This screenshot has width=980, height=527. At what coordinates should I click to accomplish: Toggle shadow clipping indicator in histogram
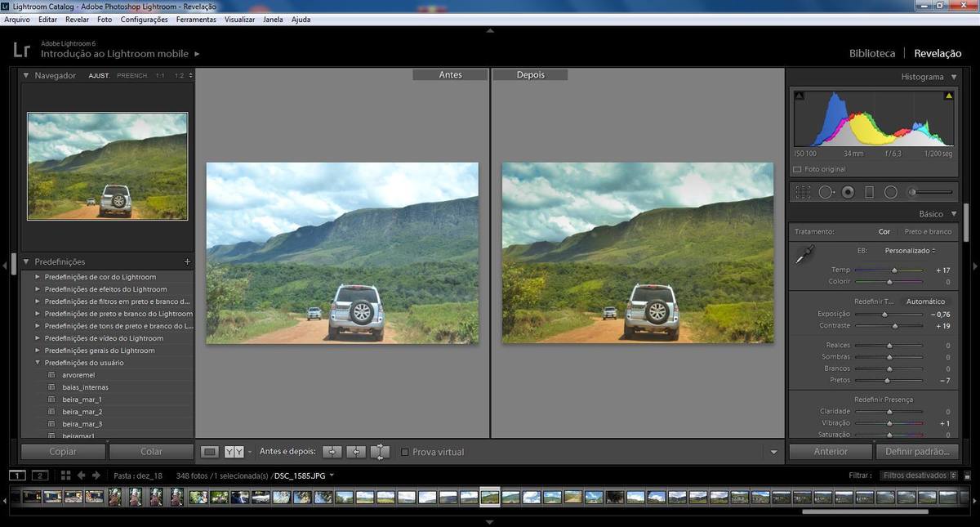pyautogui.click(x=800, y=96)
